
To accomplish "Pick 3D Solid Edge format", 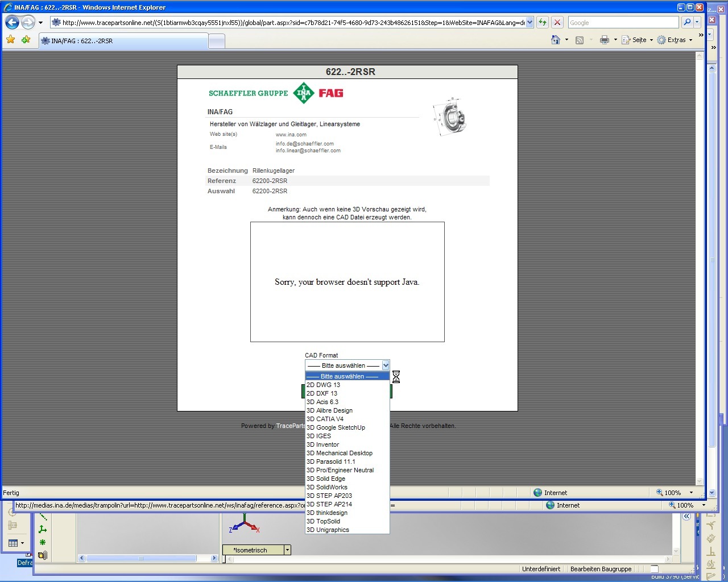I will 348,479.
